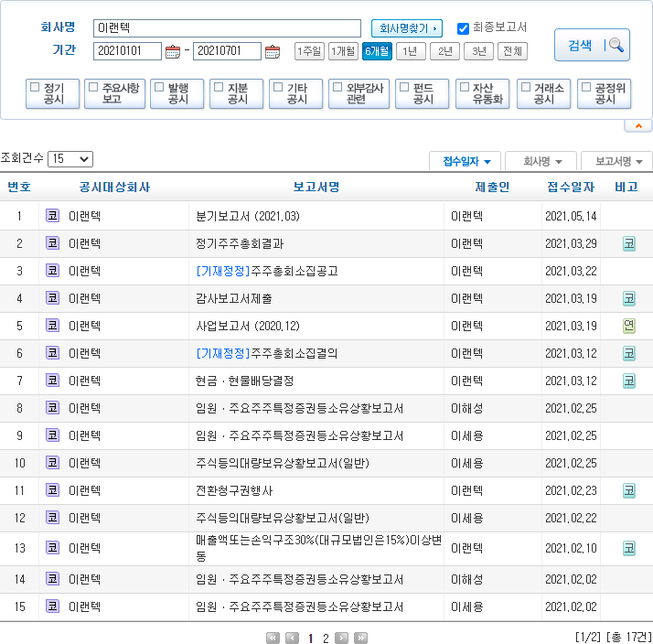The height and width of the screenshot is (644, 653).
Task: Click submitter 이해성 in row 8
Action: (466, 408)
